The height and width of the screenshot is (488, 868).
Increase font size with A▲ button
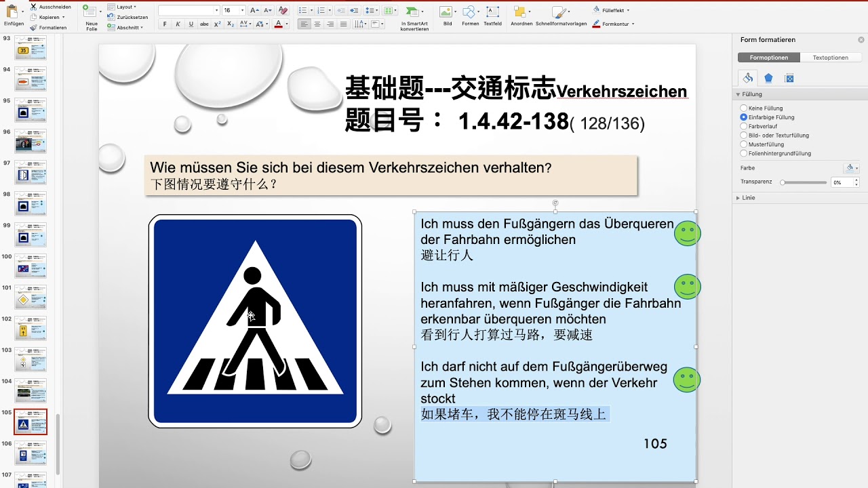click(x=254, y=10)
